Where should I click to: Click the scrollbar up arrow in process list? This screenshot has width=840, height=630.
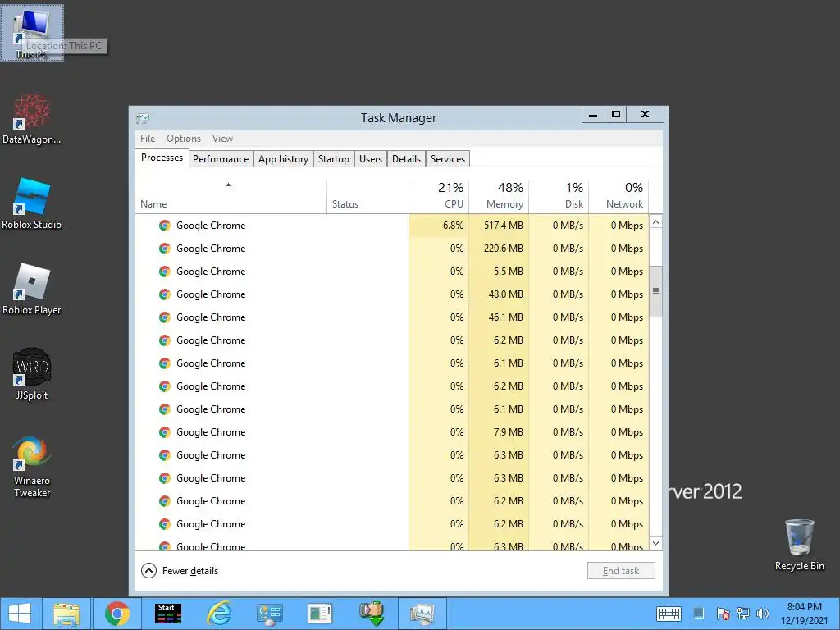(x=655, y=221)
